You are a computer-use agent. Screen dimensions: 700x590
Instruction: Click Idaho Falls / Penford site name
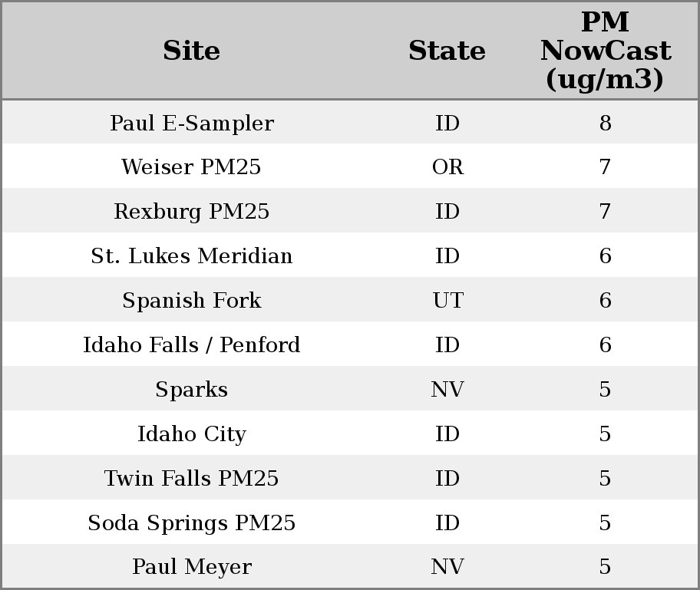[191, 345]
